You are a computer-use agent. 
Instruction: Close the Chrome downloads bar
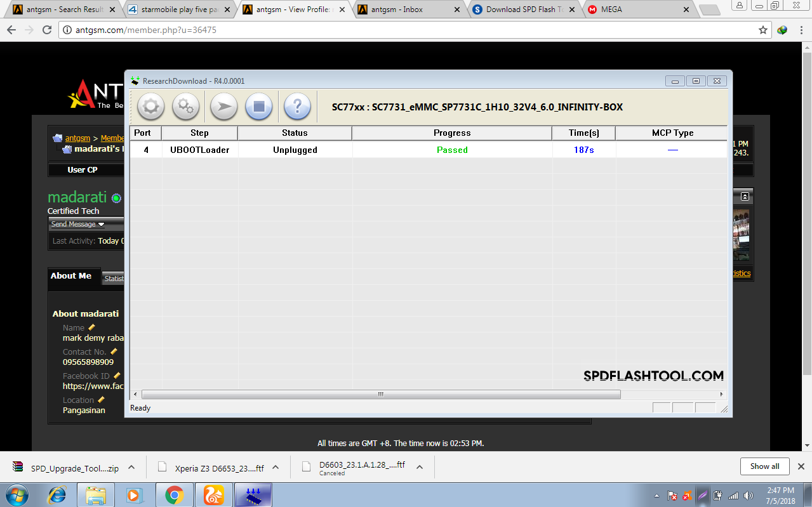tap(801, 466)
